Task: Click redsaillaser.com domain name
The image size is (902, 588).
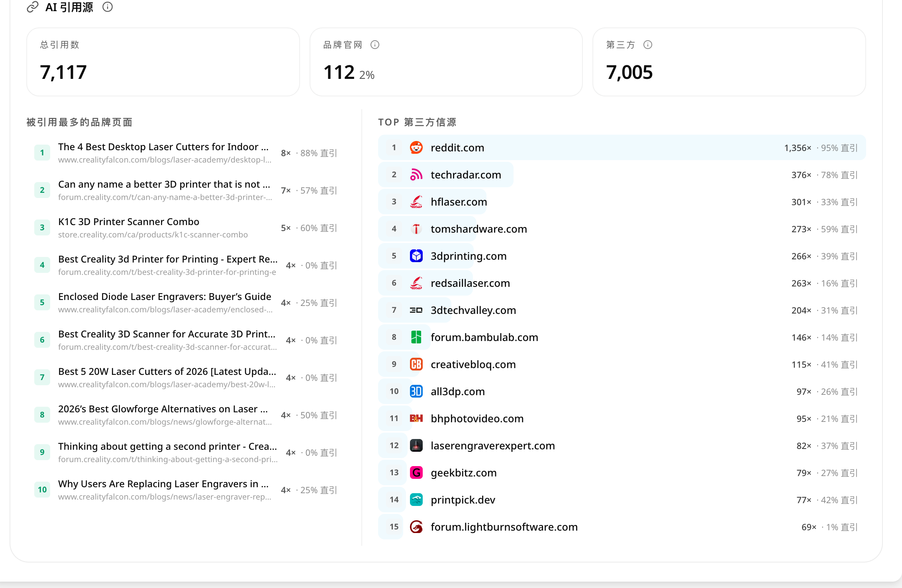Action: (x=470, y=283)
